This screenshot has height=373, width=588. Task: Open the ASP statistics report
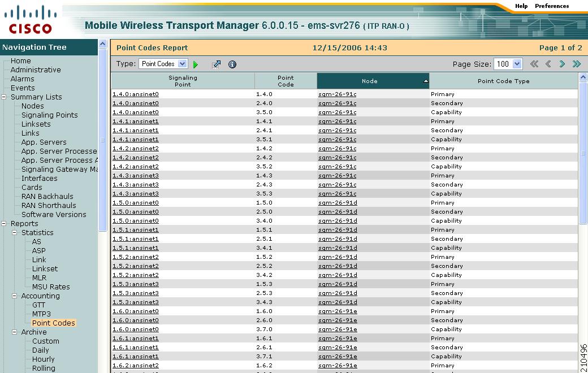tap(39, 251)
